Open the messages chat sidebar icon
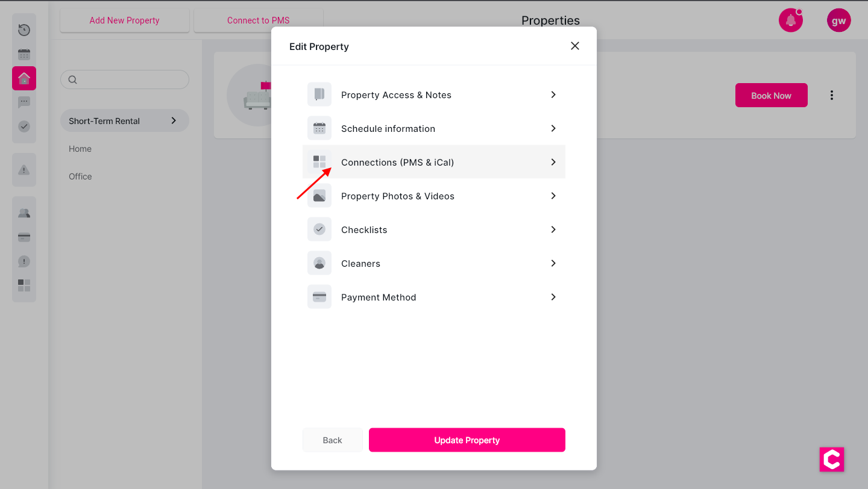868x489 pixels. [24, 102]
